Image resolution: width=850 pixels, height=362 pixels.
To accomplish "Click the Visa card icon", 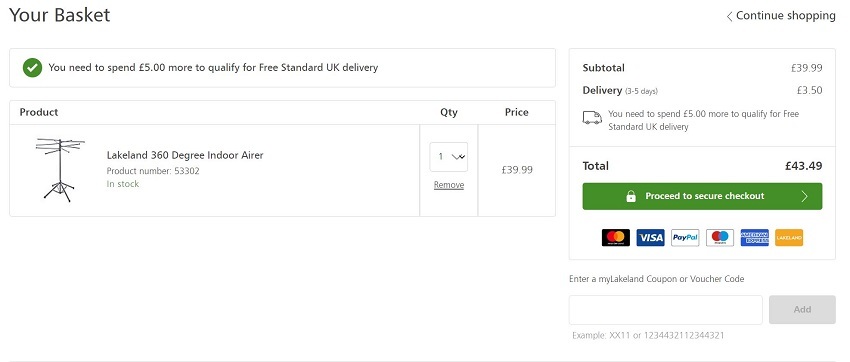I will coord(651,237).
